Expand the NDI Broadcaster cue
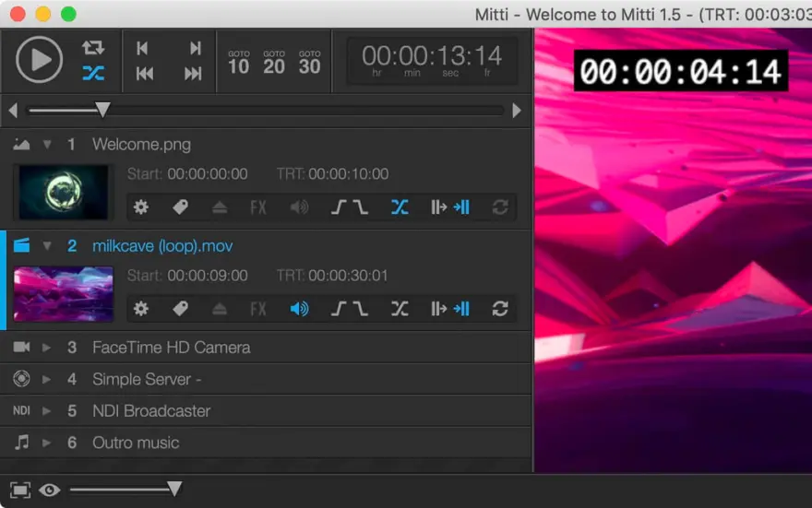 [47, 411]
